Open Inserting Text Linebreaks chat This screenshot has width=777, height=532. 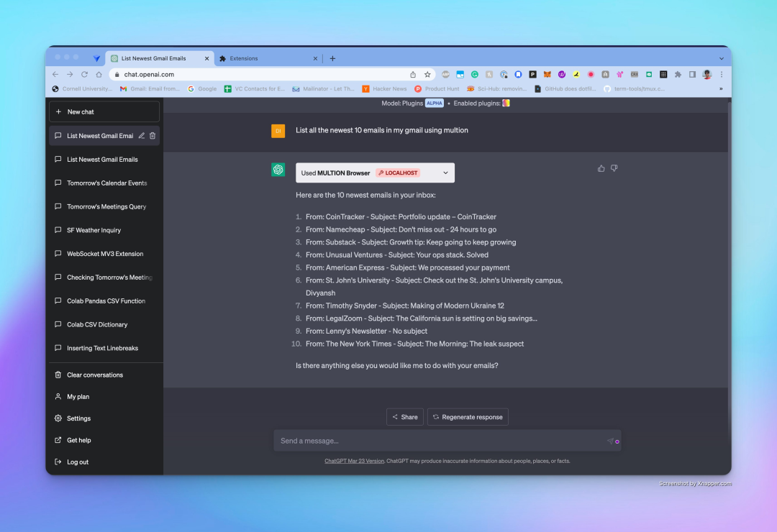(104, 348)
